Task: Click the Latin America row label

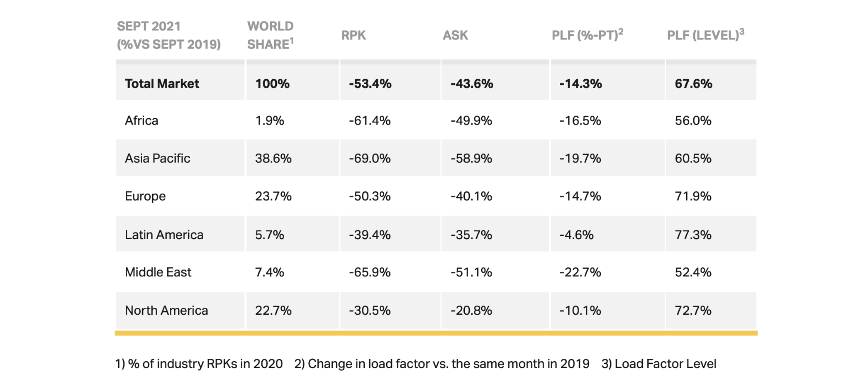Action: [164, 235]
